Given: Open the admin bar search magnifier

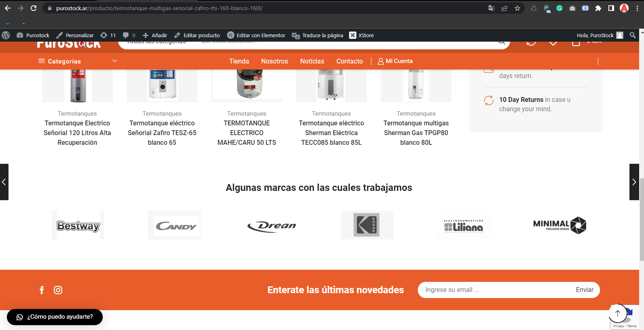Looking at the screenshot, I should [633, 35].
